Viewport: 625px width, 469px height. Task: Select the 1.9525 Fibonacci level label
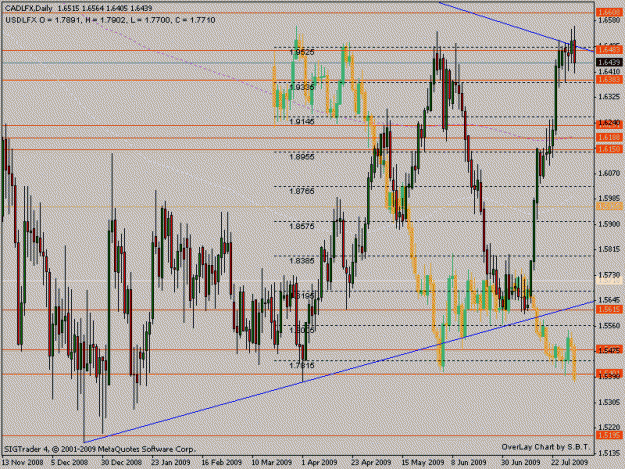(302, 52)
